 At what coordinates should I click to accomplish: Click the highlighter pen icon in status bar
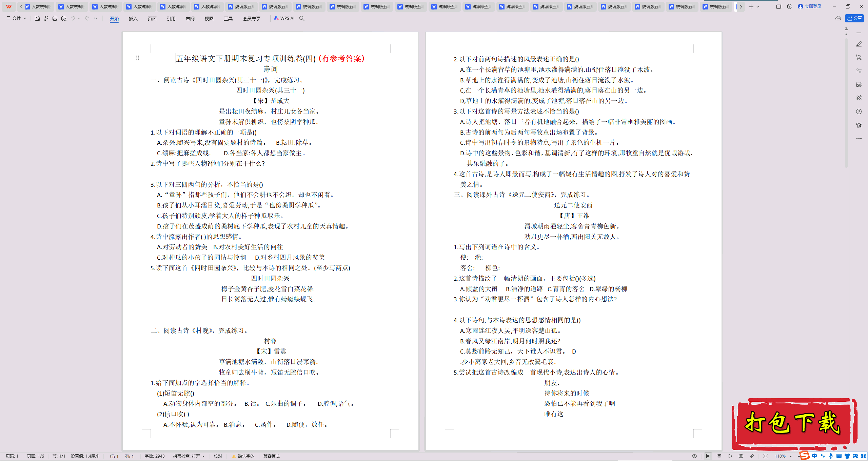tap(752, 456)
